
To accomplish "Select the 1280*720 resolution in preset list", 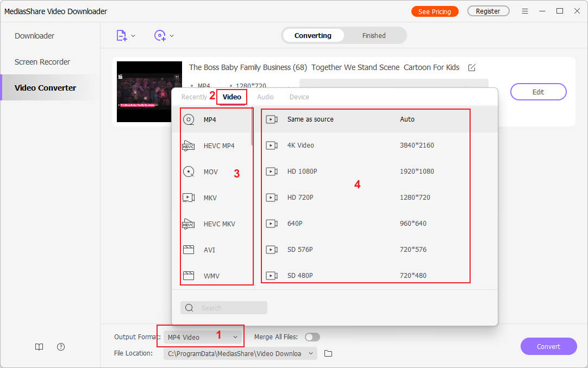I will (x=415, y=197).
